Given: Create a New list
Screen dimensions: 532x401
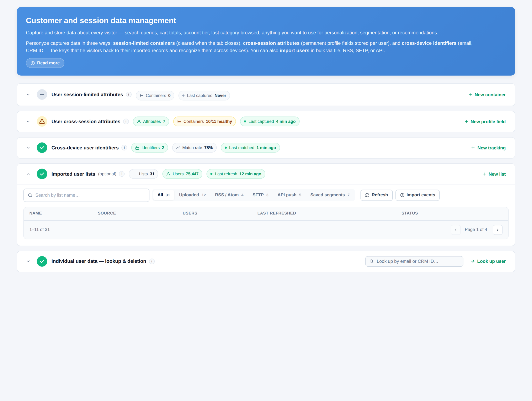Looking at the screenshot, I should pyautogui.click(x=494, y=174).
